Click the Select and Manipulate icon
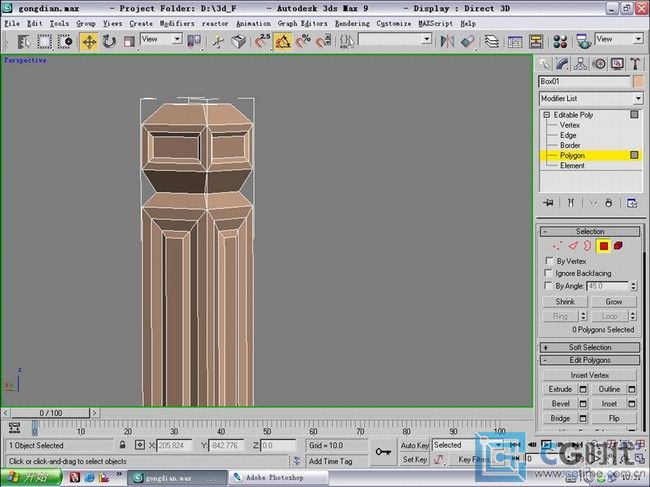Image resolution: width=650 pixels, height=487 pixels. coord(218,41)
